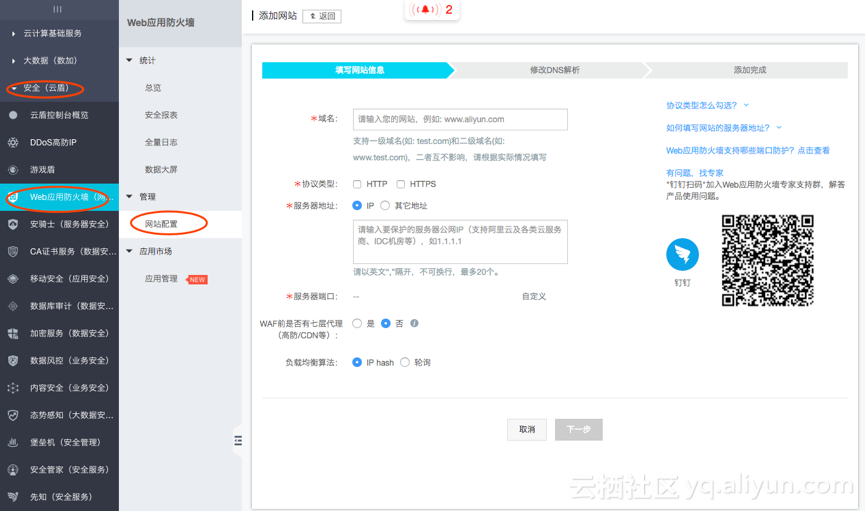
Task: Click 有问题，找专家 link
Action: pos(695,173)
